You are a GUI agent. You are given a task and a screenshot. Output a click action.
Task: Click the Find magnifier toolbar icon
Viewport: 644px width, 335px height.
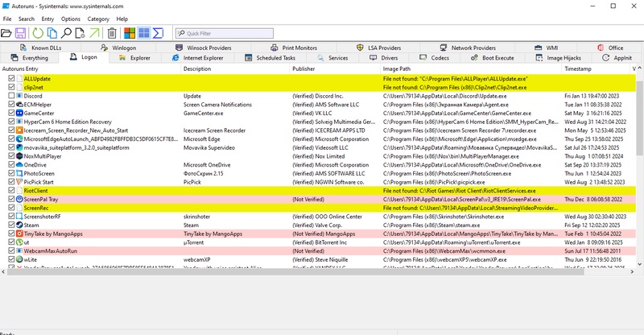click(67, 33)
